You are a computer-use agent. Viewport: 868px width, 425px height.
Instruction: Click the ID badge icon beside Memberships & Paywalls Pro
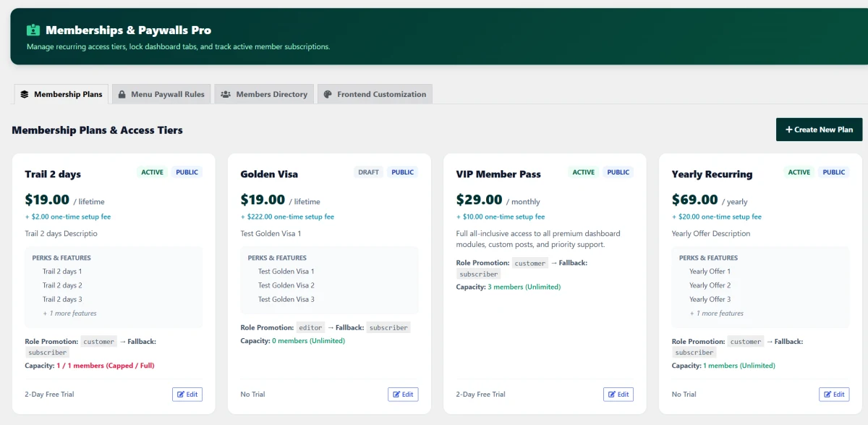click(33, 30)
